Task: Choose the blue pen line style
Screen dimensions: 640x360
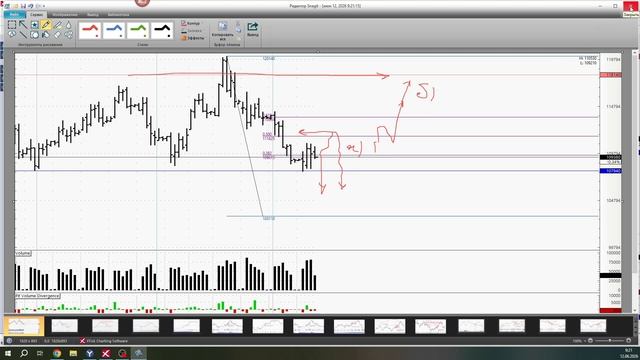Action: pos(114,31)
